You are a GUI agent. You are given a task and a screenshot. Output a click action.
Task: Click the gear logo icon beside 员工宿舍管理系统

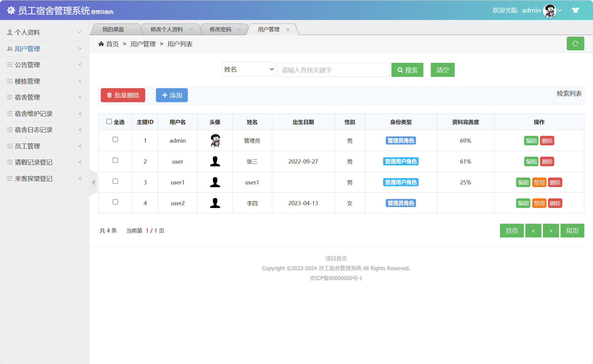tap(11, 10)
